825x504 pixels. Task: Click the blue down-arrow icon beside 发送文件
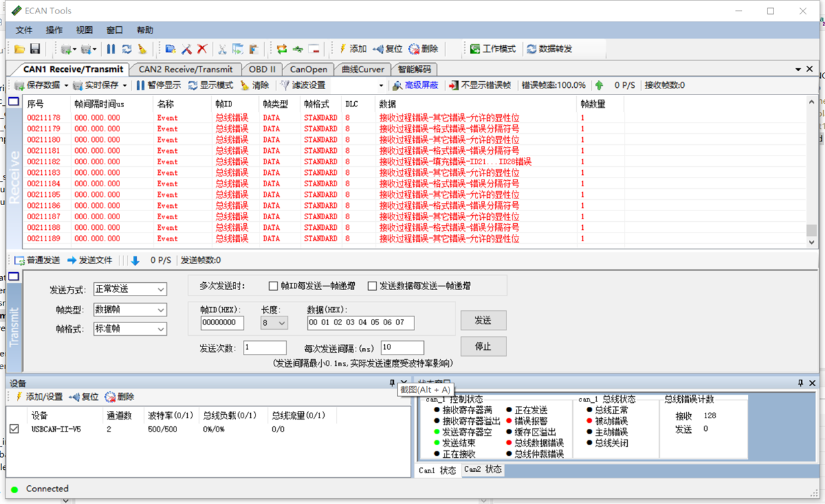(135, 260)
